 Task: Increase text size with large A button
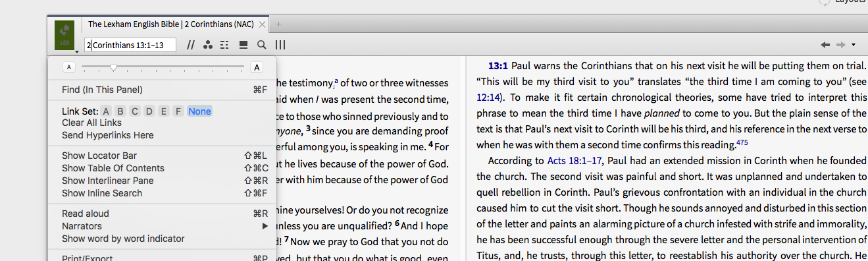click(257, 67)
